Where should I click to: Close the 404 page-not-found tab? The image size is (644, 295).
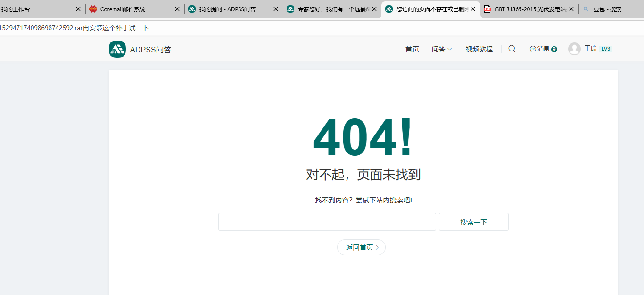tap(473, 9)
